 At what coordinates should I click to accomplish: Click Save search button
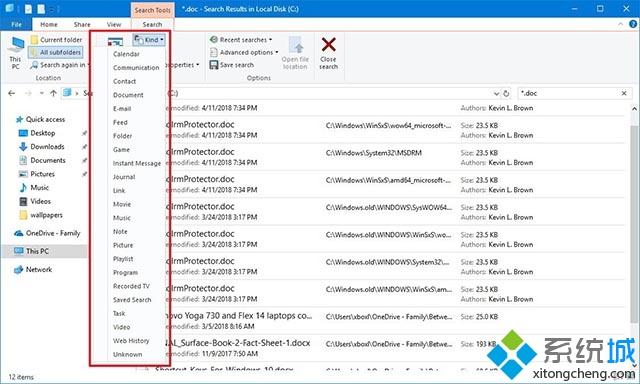pyautogui.click(x=231, y=65)
